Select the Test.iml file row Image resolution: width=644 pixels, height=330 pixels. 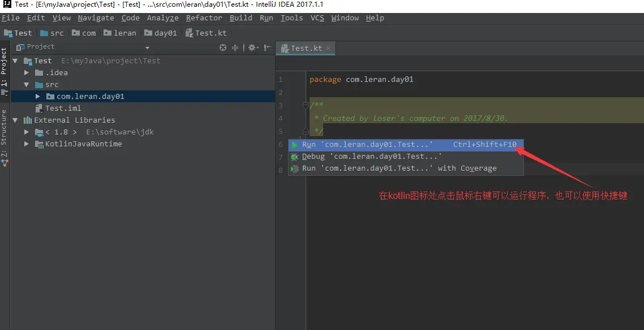tap(143, 108)
